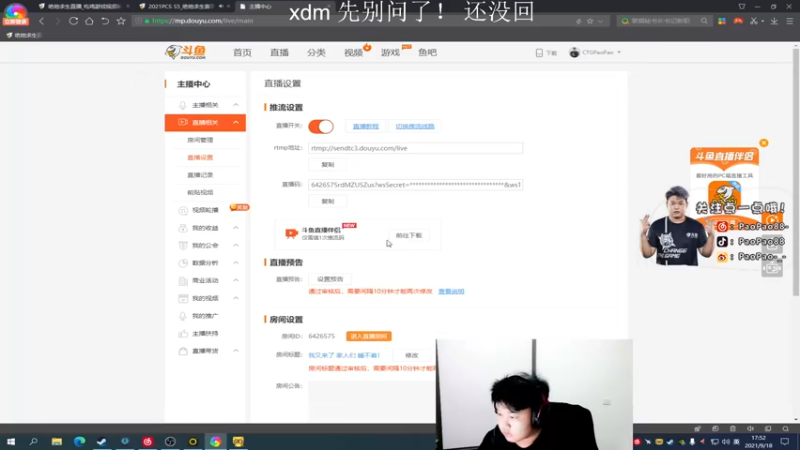Reload the page with refresh icon
This screenshot has height=450, width=800.
[x=73, y=21]
